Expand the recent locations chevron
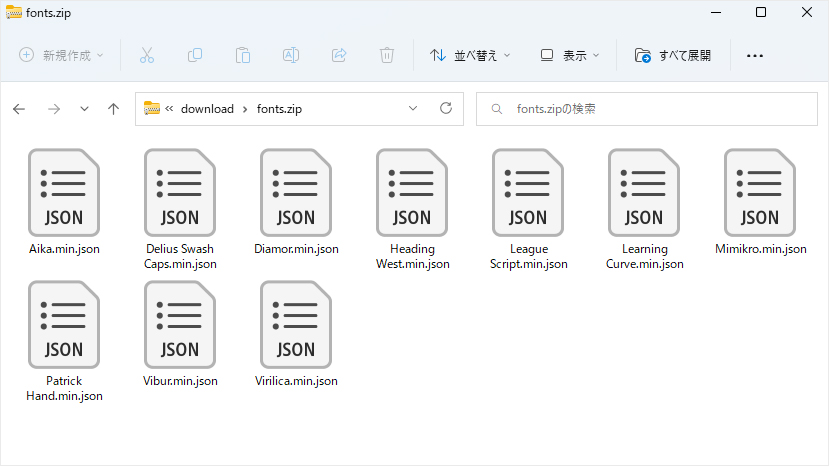This screenshot has height=466, width=829. click(x=84, y=109)
